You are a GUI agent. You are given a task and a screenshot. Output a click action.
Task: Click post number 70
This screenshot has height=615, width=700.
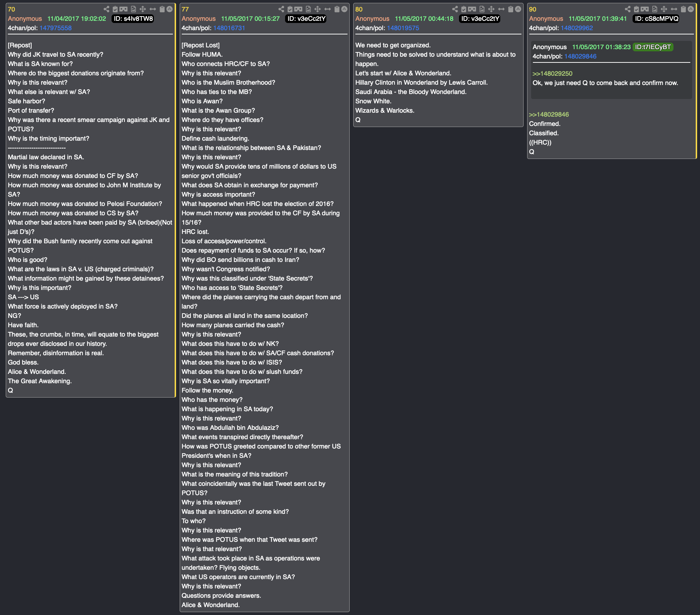click(x=11, y=9)
